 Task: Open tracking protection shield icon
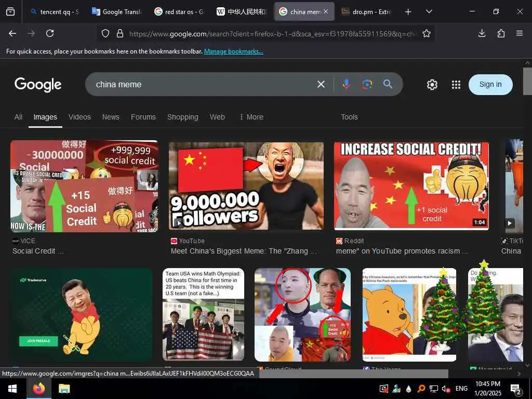click(x=105, y=34)
